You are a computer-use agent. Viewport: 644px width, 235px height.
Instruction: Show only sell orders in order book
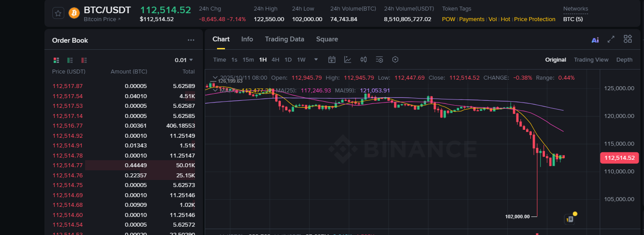(x=84, y=60)
